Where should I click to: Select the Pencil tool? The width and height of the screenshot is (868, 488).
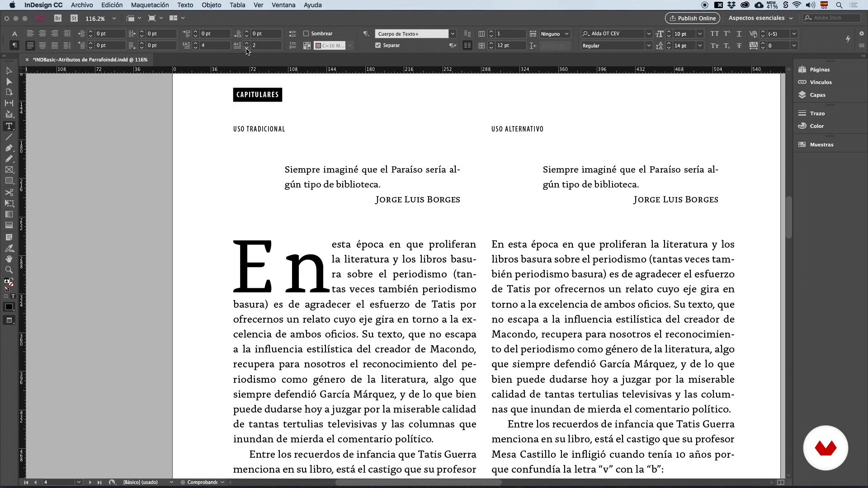coord(9,159)
